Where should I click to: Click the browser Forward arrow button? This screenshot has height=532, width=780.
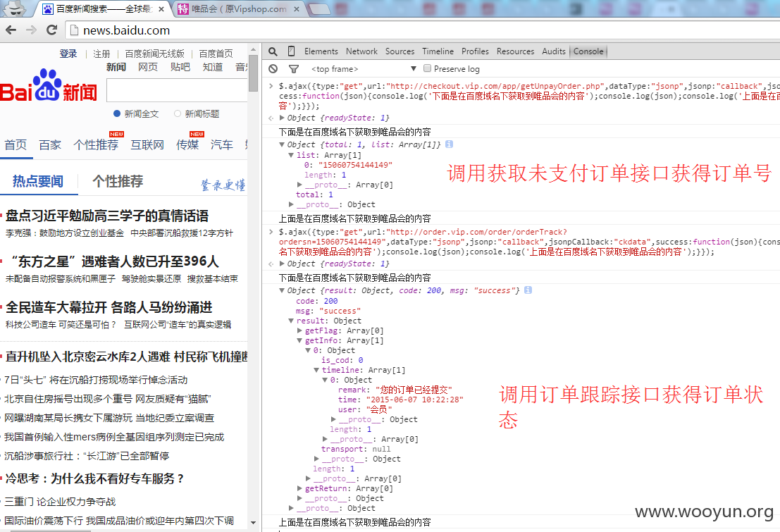tap(31, 30)
